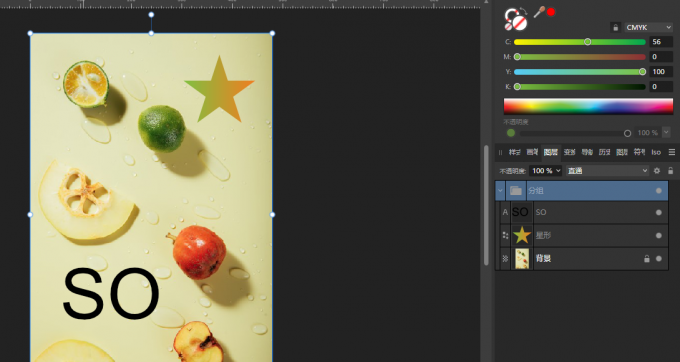
Task: Click the green color-panel opacity swatch dot
Action: pyautogui.click(x=511, y=133)
